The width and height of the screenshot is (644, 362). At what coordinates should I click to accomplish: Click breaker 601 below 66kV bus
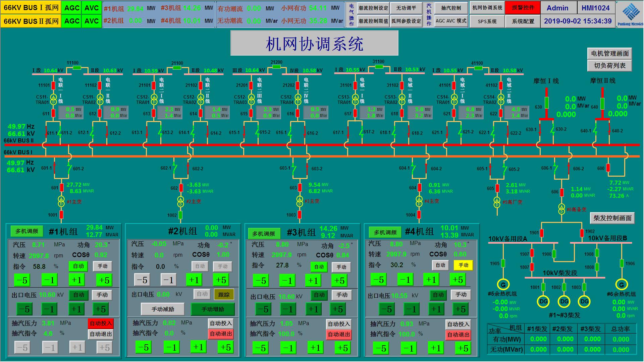pyautogui.click(x=62, y=188)
